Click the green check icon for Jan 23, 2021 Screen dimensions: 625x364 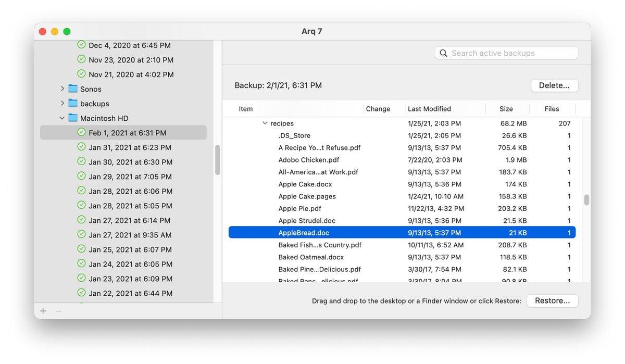pos(81,278)
